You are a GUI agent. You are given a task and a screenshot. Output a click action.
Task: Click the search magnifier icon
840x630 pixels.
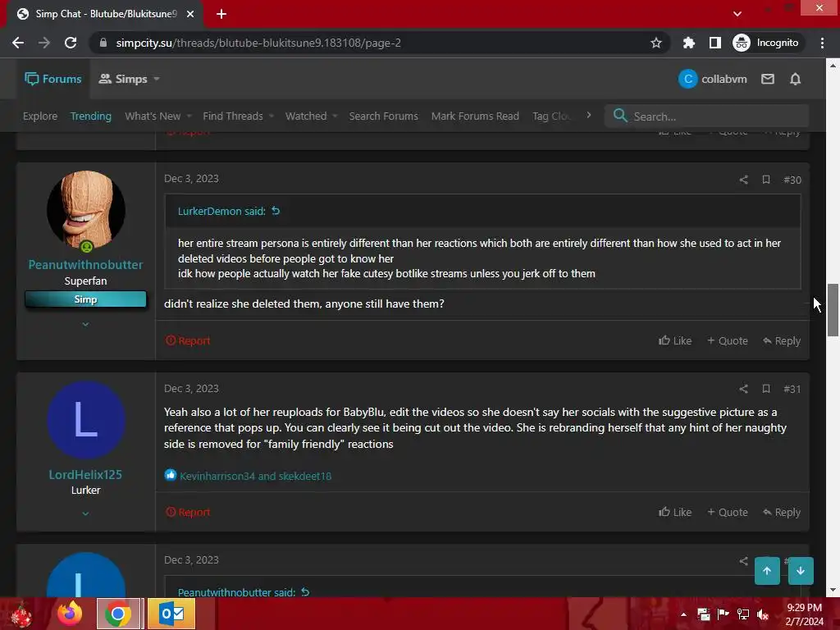[x=620, y=116]
